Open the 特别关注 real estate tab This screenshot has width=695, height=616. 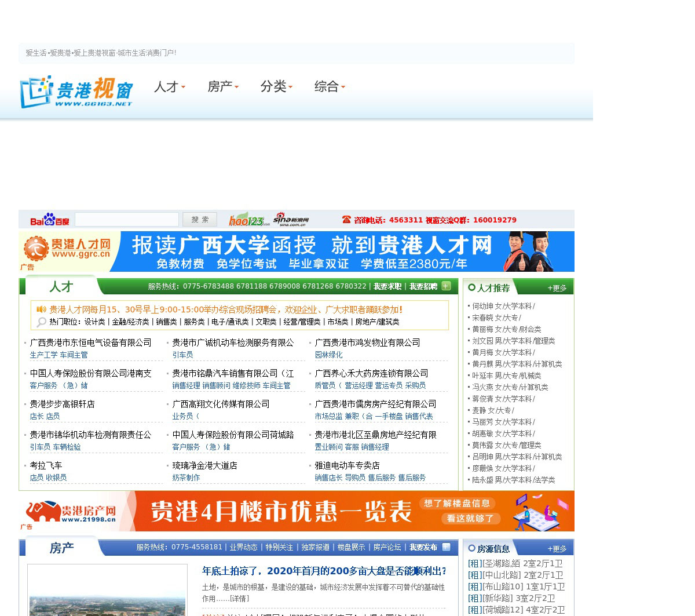279,547
